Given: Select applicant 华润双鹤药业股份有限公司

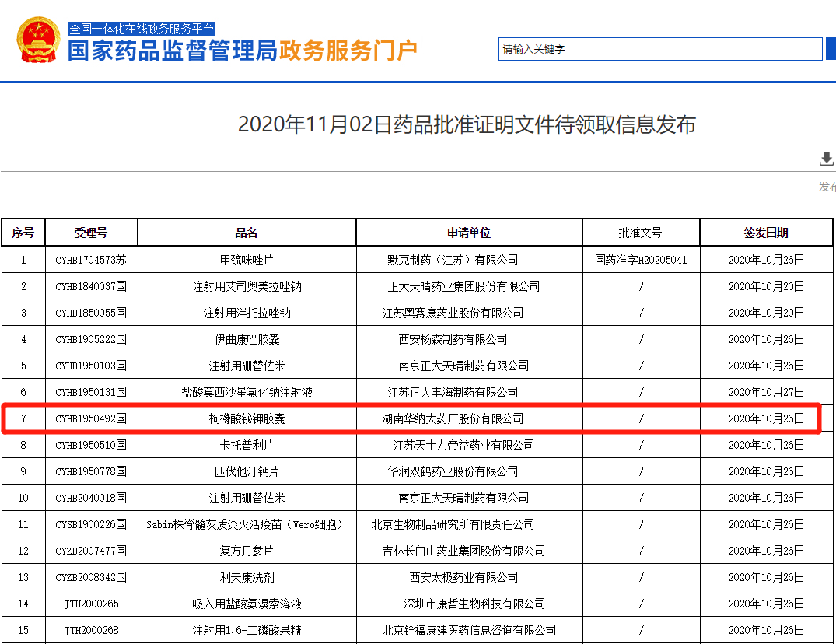Looking at the screenshot, I should click(x=453, y=472).
